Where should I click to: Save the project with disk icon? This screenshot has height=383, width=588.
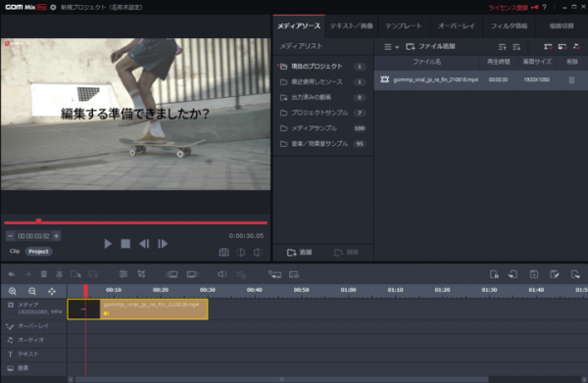[534, 274]
